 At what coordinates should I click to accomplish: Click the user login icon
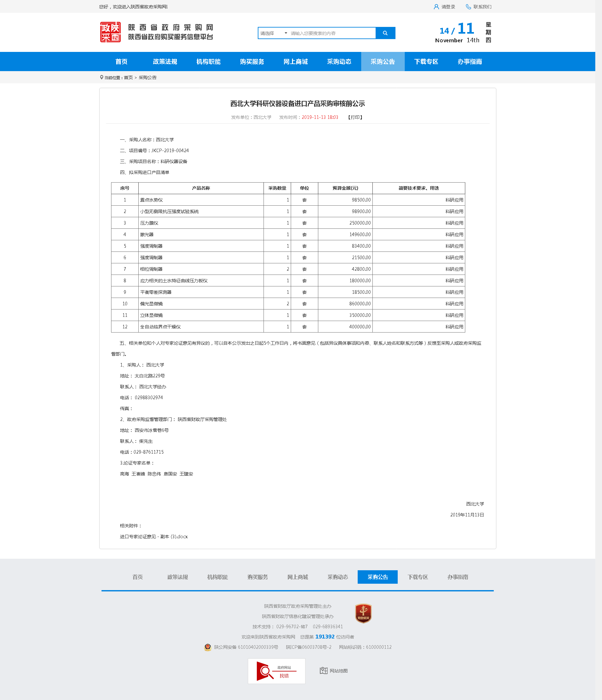[x=436, y=7]
